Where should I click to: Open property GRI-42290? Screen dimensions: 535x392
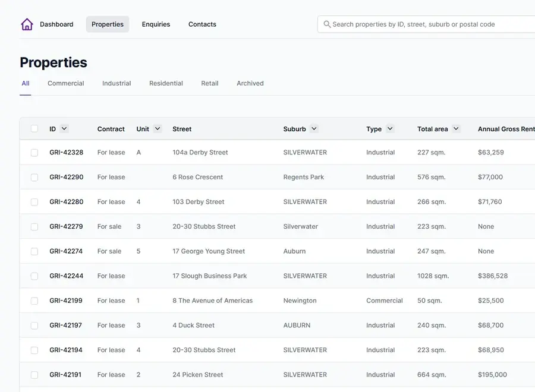pos(66,177)
